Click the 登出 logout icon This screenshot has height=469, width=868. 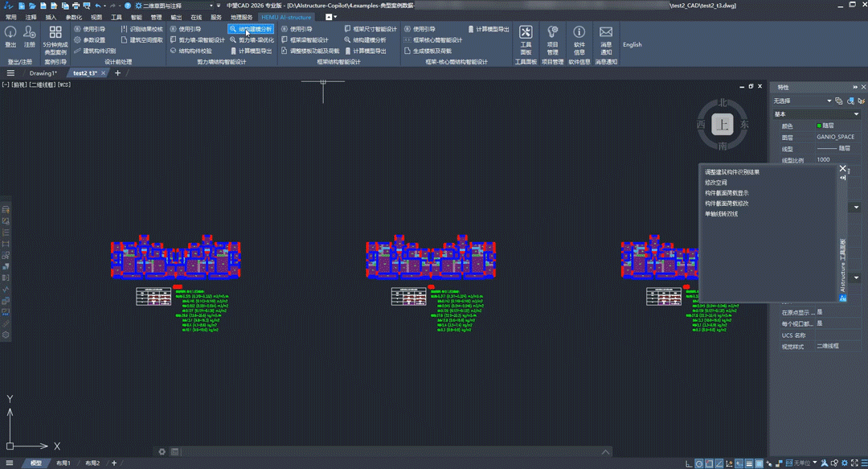(10, 33)
